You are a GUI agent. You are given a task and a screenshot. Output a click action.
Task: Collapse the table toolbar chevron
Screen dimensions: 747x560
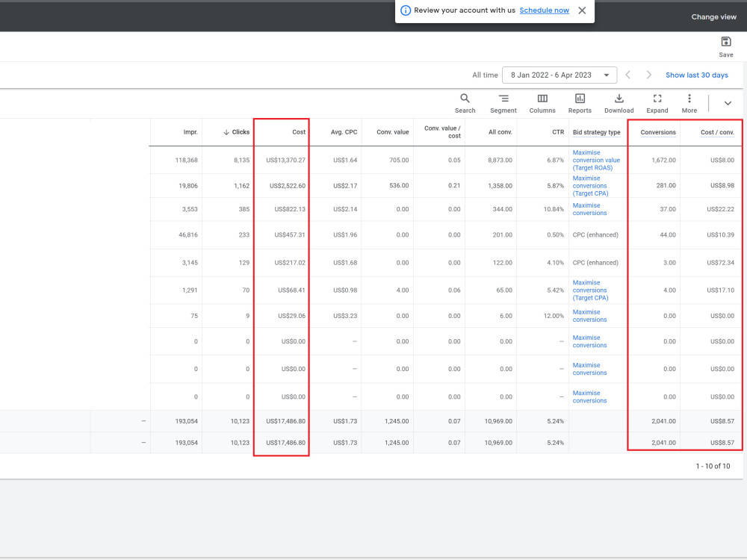[728, 103]
